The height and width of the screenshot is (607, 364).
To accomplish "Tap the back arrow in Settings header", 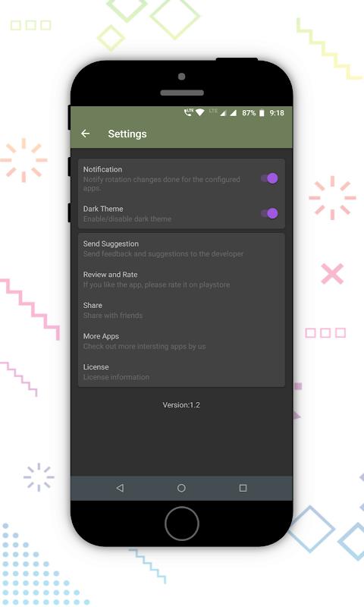I will click(86, 134).
